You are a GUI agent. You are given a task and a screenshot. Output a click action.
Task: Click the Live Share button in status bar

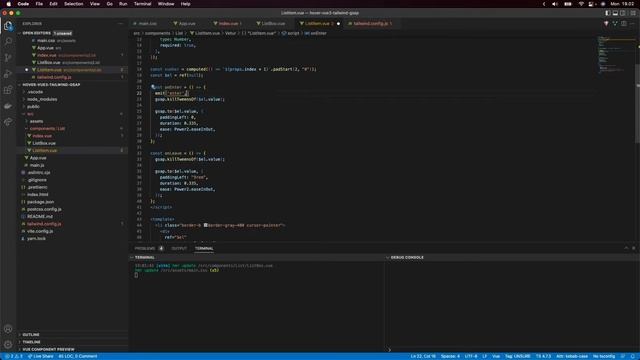[40, 356]
